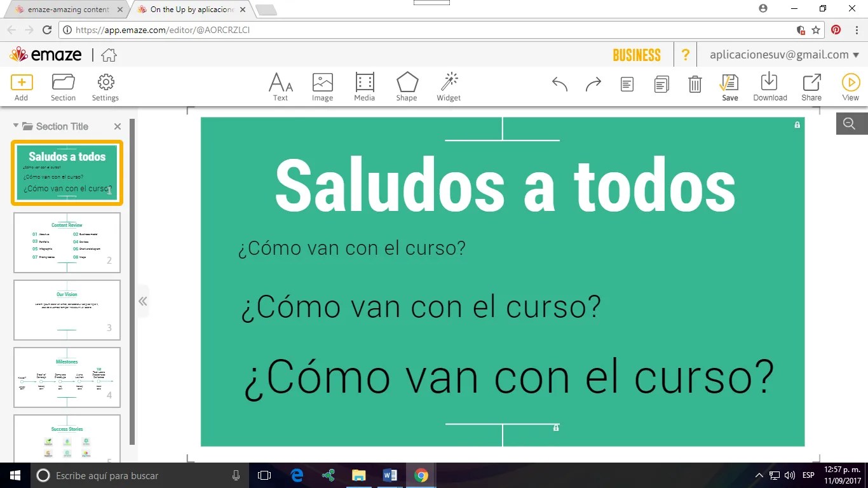Screen dimensions: 868x488
Task: Open the taskbar clock and date
Action: (x=841, y=475)
